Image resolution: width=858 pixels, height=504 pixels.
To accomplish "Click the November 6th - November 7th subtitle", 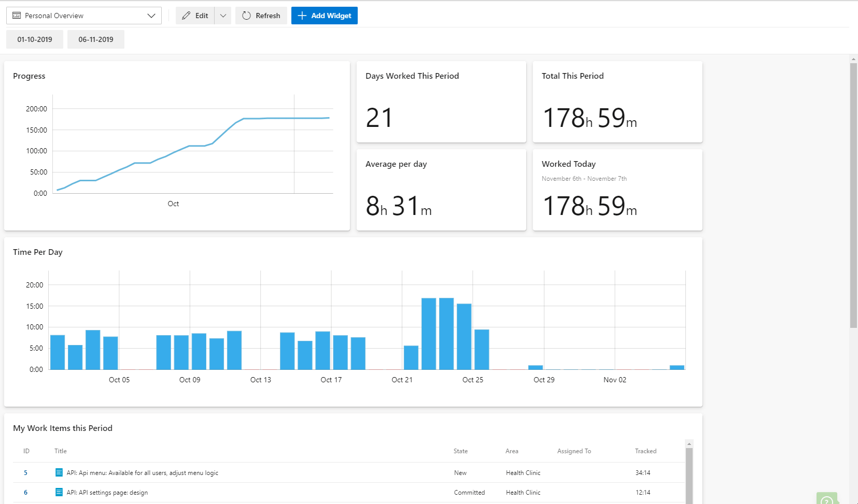I will (x=584, y=179).
